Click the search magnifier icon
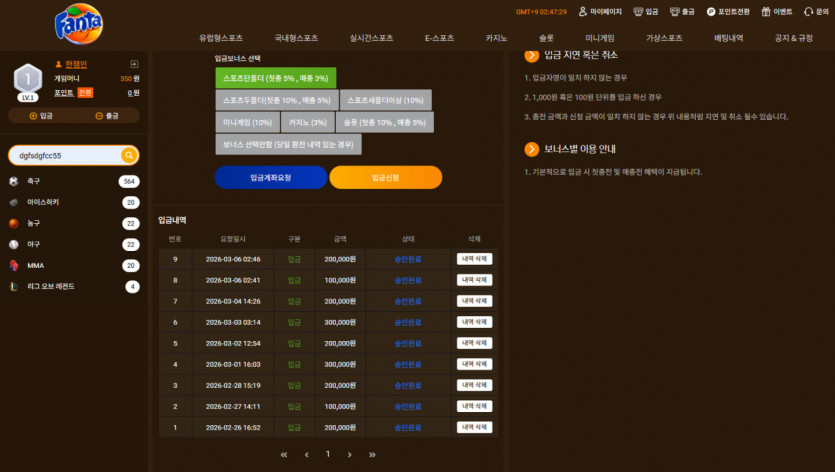The height and width of the screenshot is (472, 835). [x=128, y=155]
